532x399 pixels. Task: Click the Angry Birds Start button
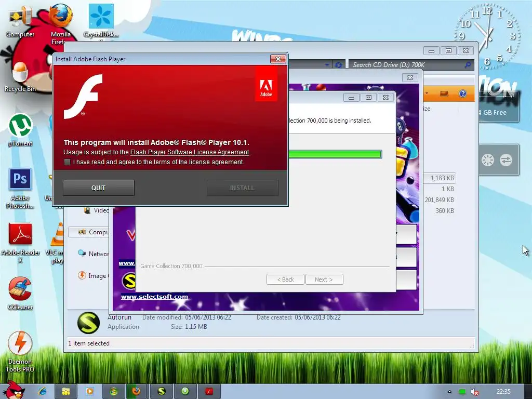pyautogui.click(x=14, y=390)
